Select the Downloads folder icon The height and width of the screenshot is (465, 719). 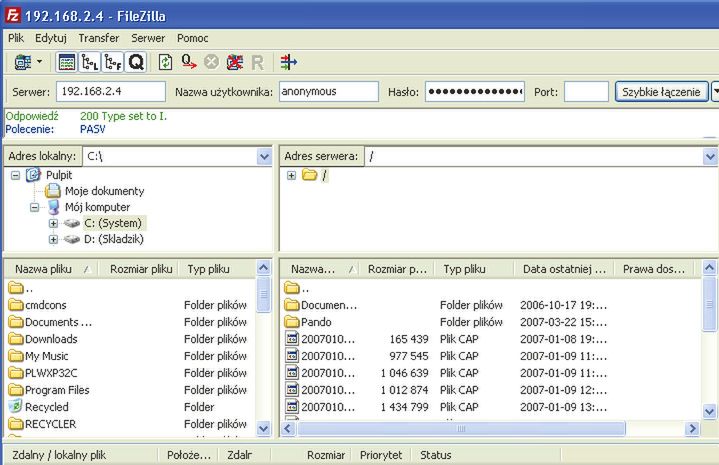point(16,339)
